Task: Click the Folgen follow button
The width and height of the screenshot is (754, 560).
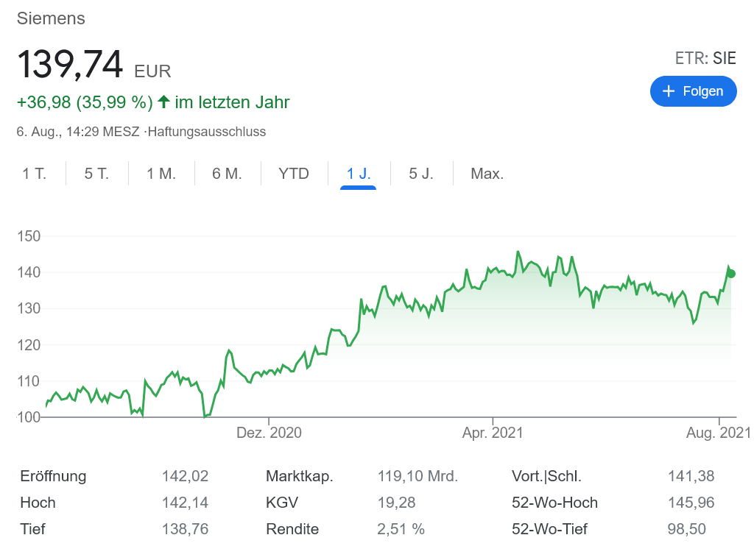Action: [x=693, y=91]
